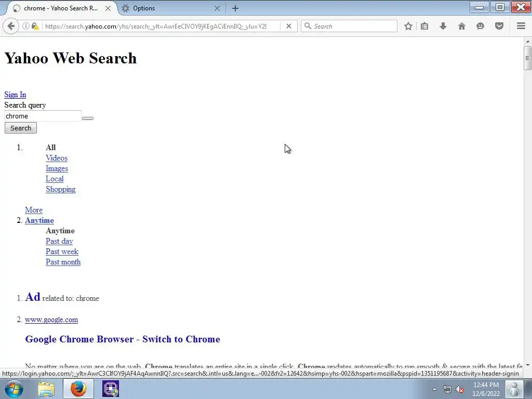Filter results by Past week
Viewport: 532px width, 399px height.
(x=62, y=252)
